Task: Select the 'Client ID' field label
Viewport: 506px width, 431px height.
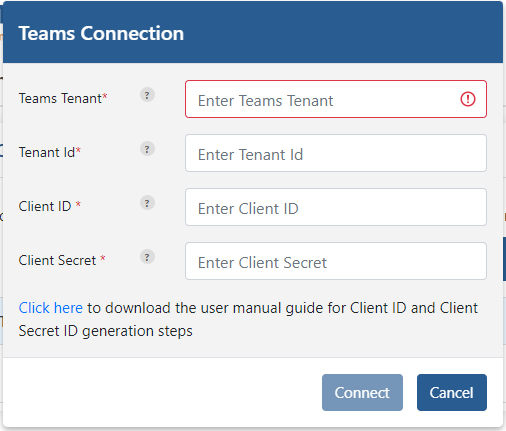Action: pos(50,206)
